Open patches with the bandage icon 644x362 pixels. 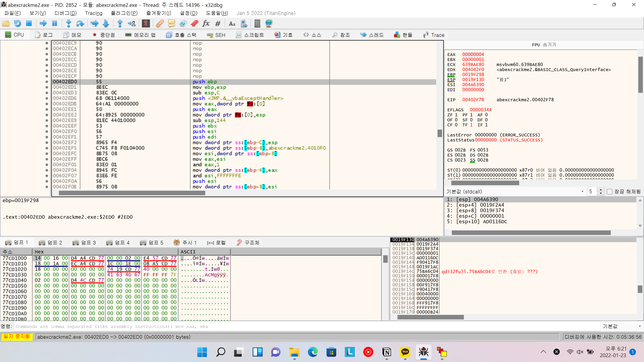pyautogui.click(x=160, y=23)
